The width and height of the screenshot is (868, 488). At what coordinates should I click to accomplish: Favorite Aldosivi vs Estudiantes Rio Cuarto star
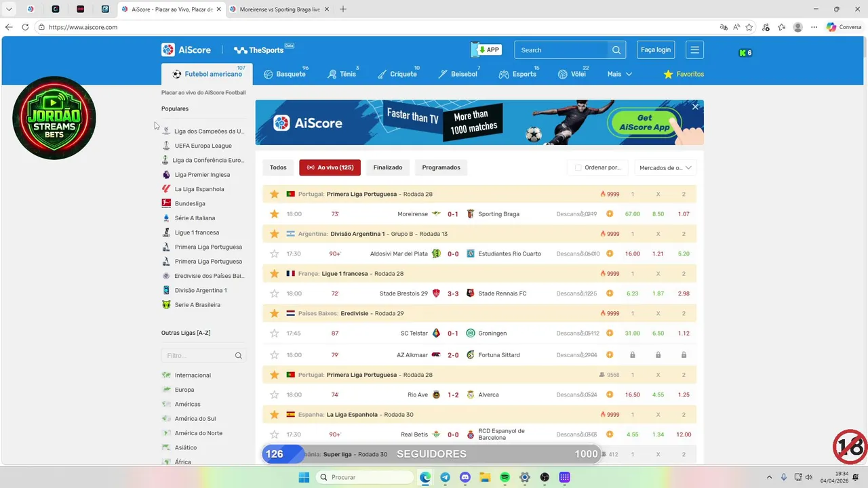tap(274, 253)
